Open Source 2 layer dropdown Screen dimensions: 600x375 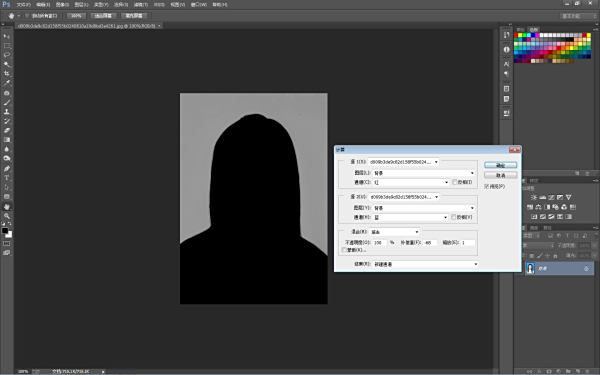click(424, 208)
